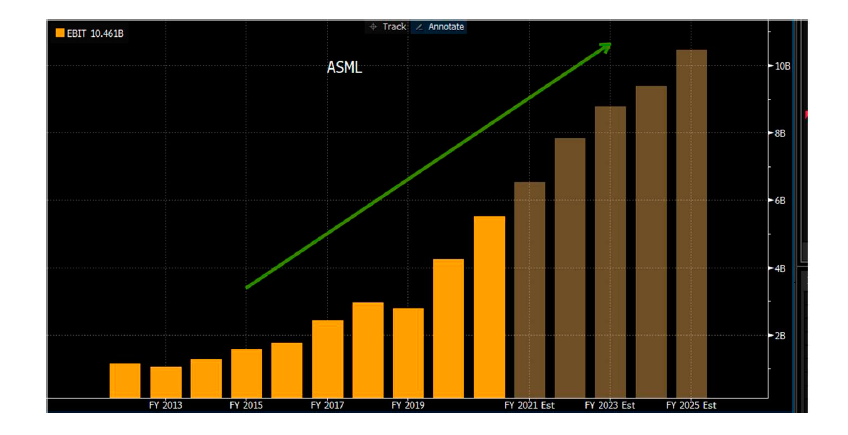Click the 6B label on the y-axis
The height and width of the screenshot is (435, 848).
780,201
